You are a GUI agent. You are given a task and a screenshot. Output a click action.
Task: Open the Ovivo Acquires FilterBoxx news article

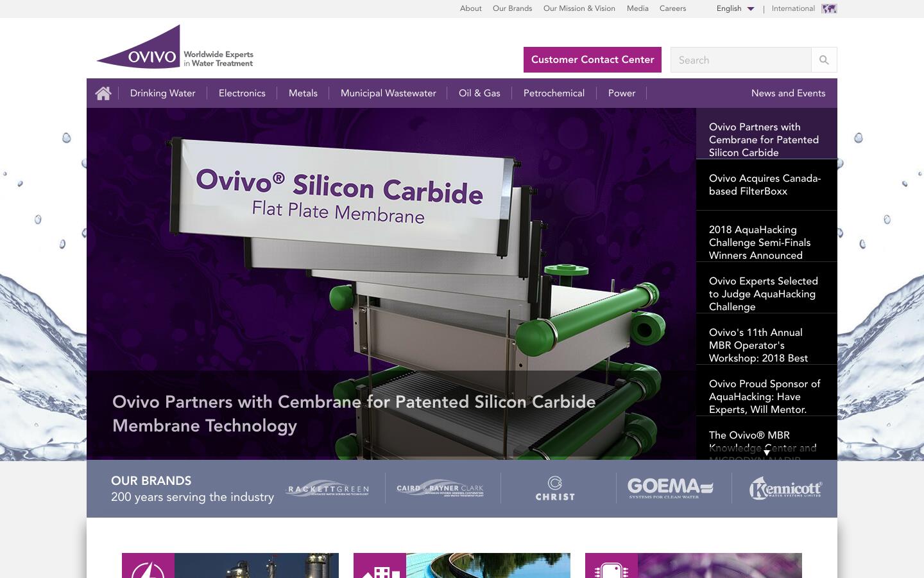click(764, 185)
